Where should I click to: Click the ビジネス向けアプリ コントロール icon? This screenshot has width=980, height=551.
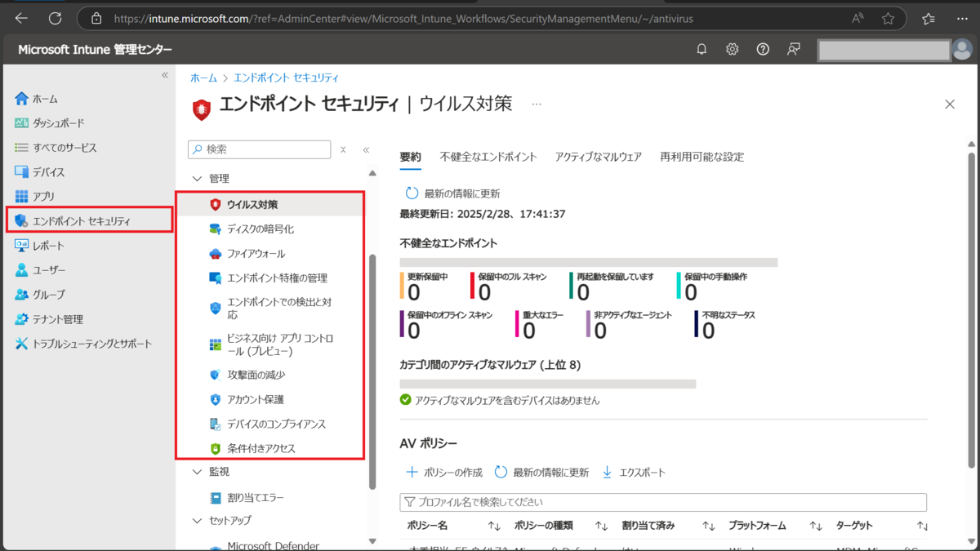coord(216,344)
